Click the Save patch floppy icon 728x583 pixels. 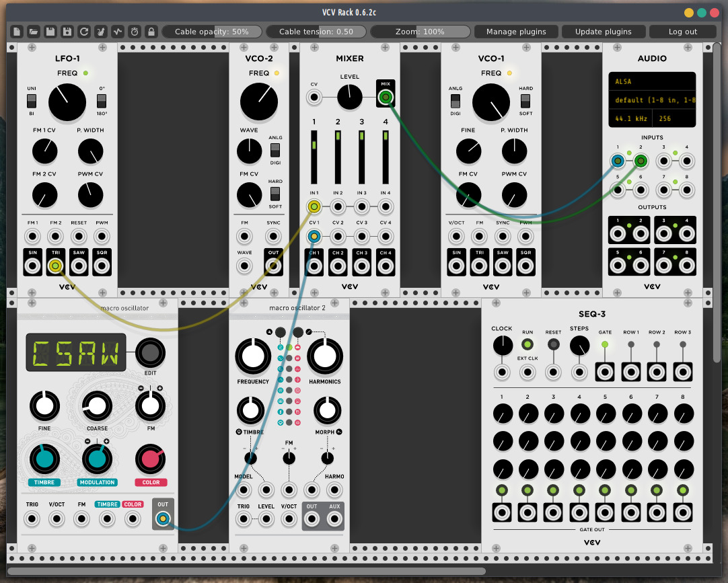click(50, 32)
